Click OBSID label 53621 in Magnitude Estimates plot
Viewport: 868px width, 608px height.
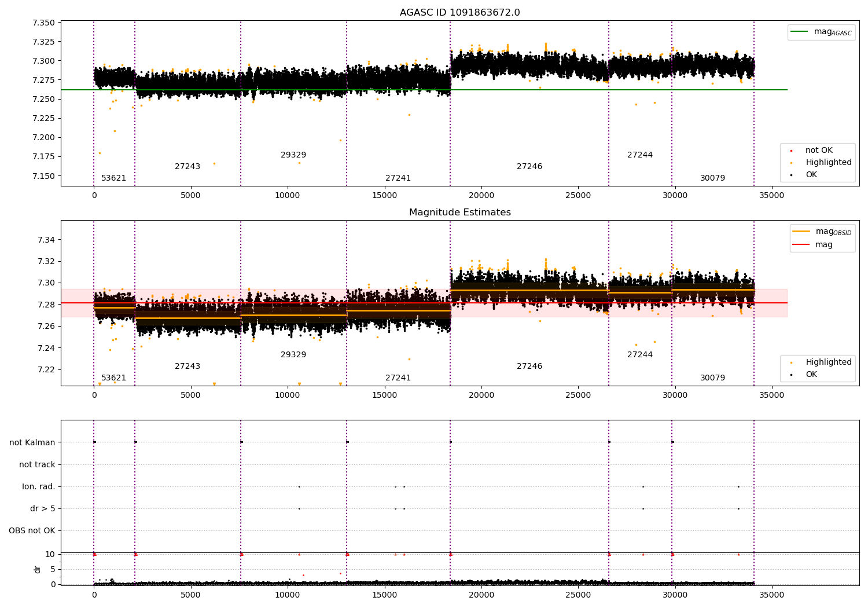click(113, 378)
